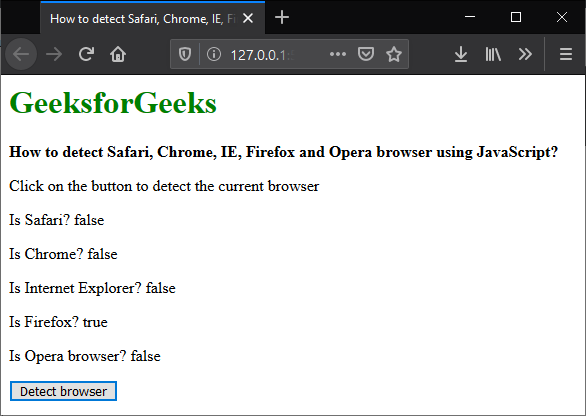Open the Firefox home page

[x=118, y=55]
